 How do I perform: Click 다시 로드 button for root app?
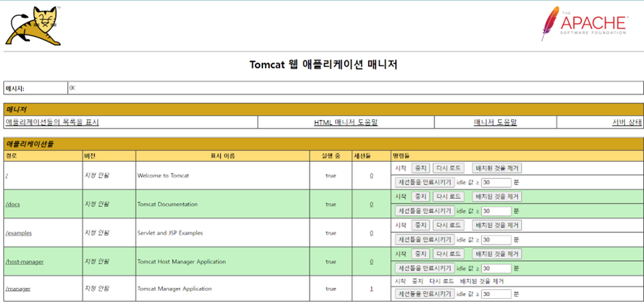pyautogui.click(x=448, y=168)
